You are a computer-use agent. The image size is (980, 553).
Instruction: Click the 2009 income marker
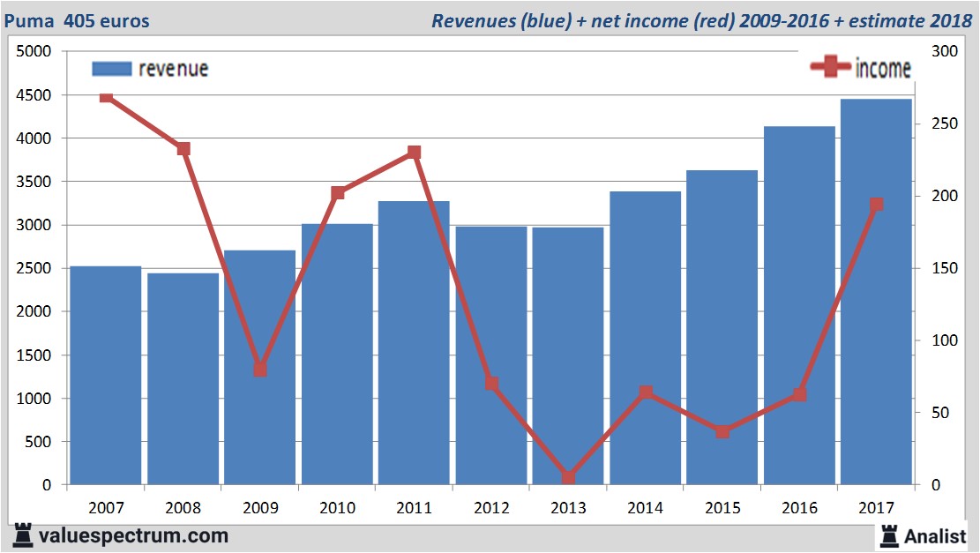click(x=260, y=370)
